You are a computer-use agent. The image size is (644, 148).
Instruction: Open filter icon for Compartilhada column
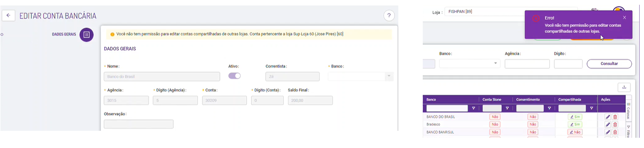(x=591, y=109)
